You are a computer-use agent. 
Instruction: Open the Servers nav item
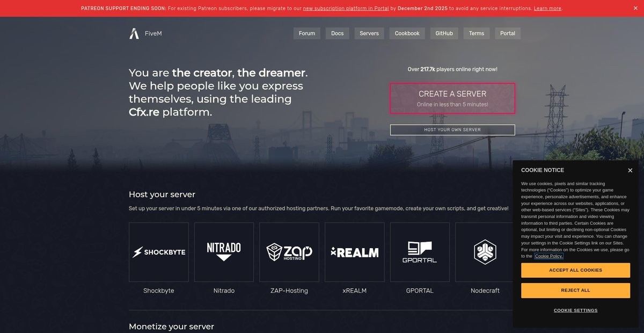coord(369,33)
